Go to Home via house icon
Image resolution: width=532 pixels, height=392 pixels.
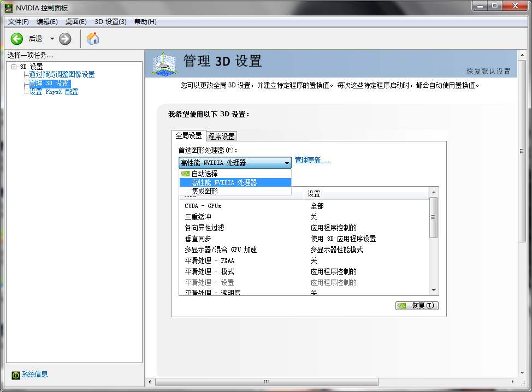point(93,39)
